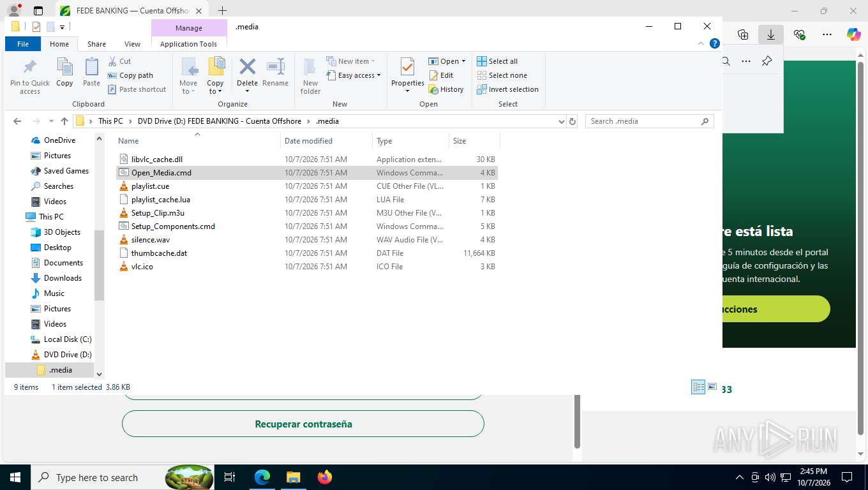
Task: Switch to large thumbnails view toggle
Action: click(712, 387)
